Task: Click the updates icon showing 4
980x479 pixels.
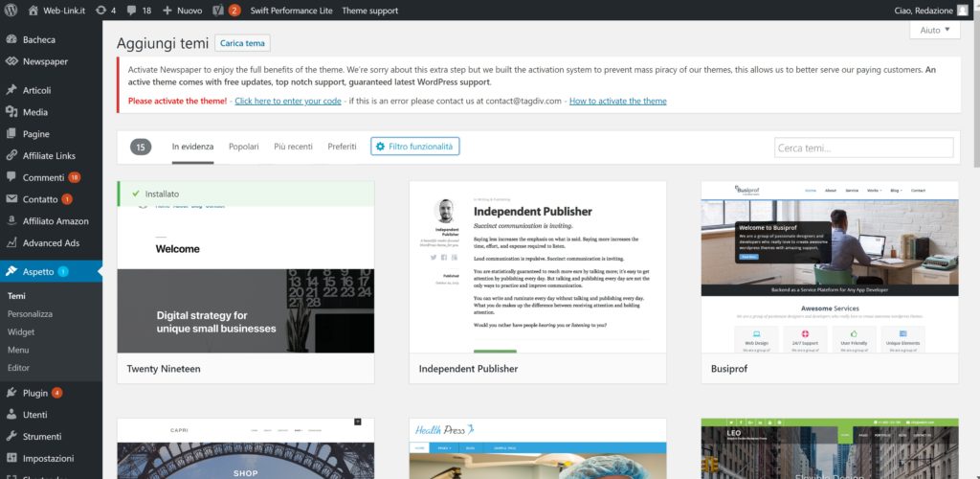Action: (100, 10)
